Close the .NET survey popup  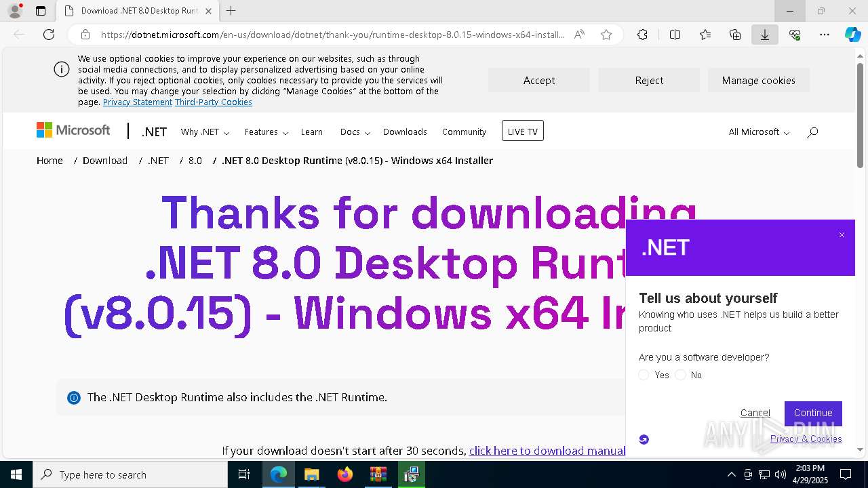pyautogui.click(x=842, y=235)
